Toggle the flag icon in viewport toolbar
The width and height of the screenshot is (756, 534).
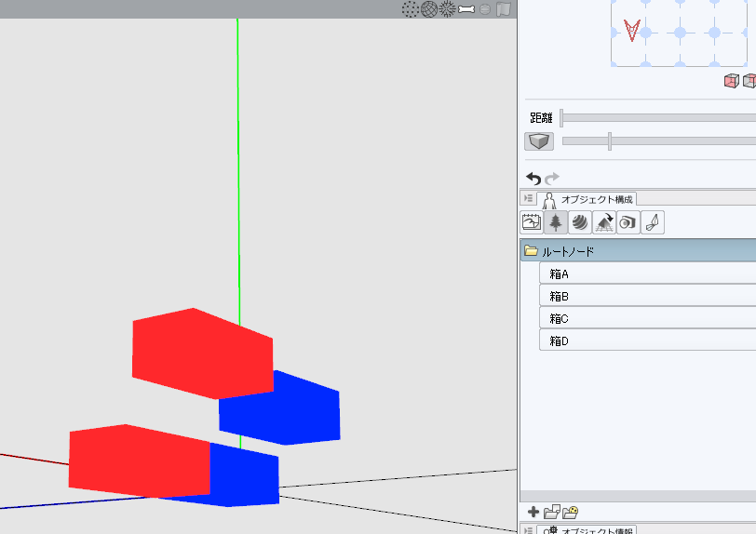504,9
